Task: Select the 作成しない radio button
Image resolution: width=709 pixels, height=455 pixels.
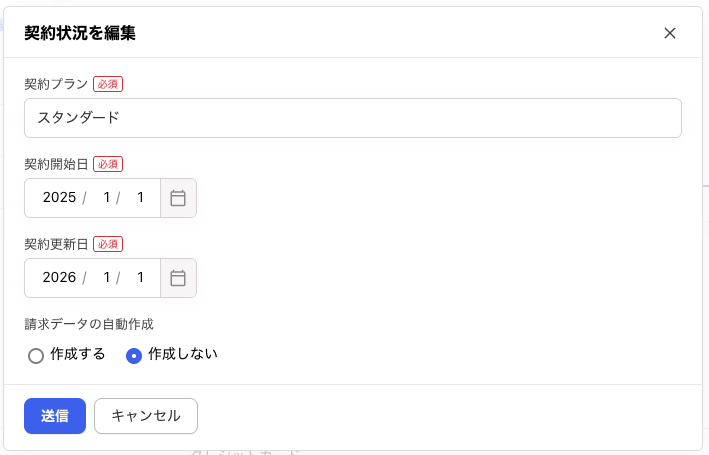Action: tap(134, 355)
